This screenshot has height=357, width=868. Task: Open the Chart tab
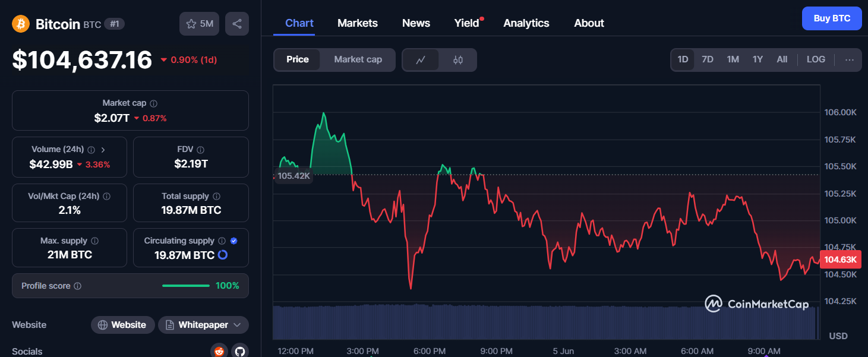point(299,23)
